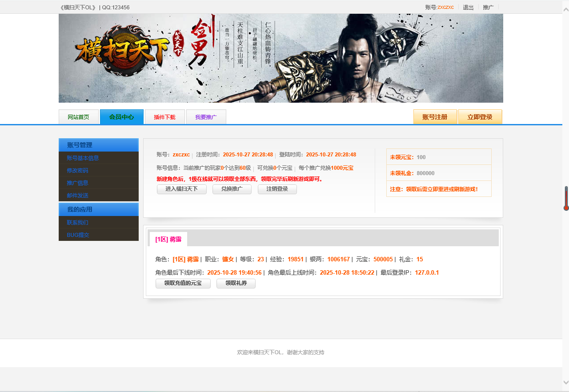
Task: Open 修改密码 from the sidebar
Action: [x=77, y=170]
